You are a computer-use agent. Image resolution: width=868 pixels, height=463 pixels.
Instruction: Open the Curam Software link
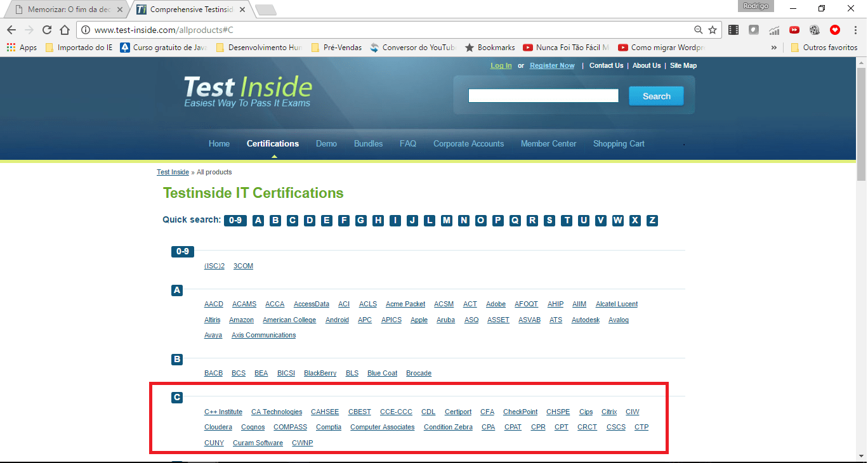coord(258,443)
